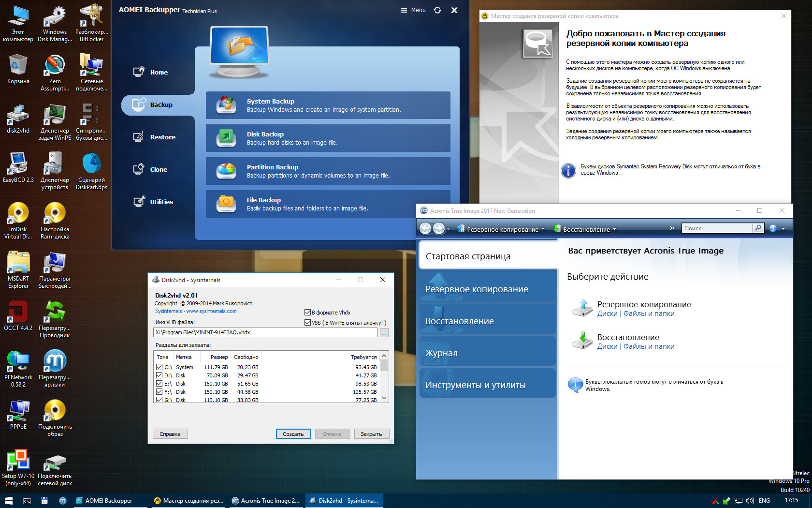Expand the Восстановление toolbar dropdown

tap(614, 229)
